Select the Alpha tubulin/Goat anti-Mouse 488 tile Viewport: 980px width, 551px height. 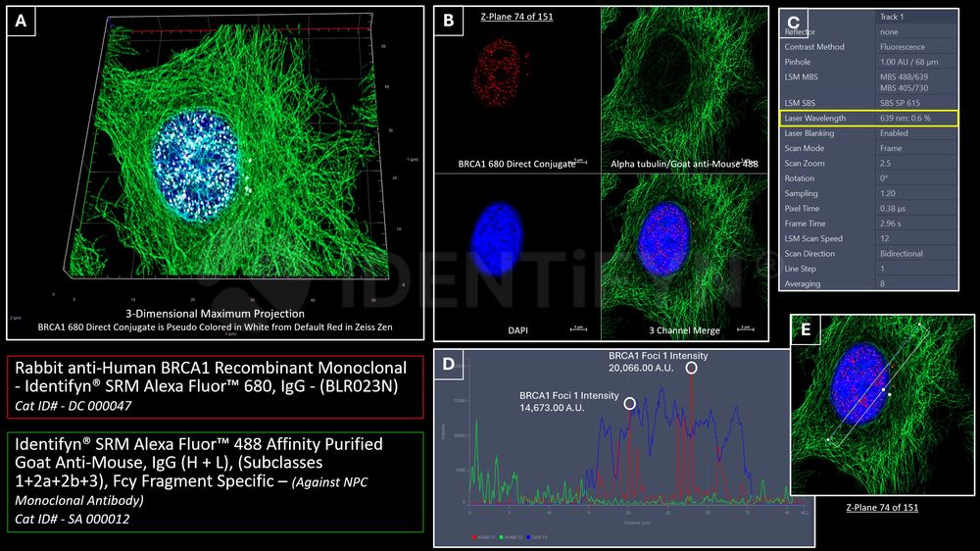(x=684, y=90)
